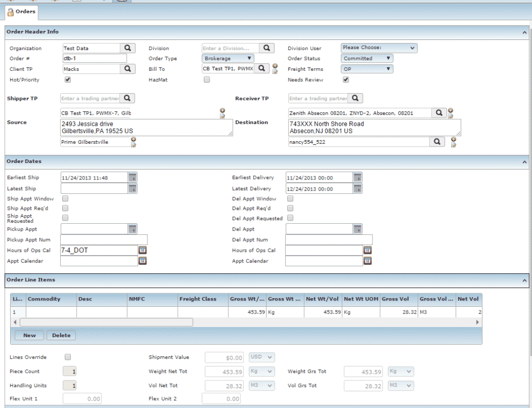
Task: Click the Division search magnifier icon
Action: (267, 48)
